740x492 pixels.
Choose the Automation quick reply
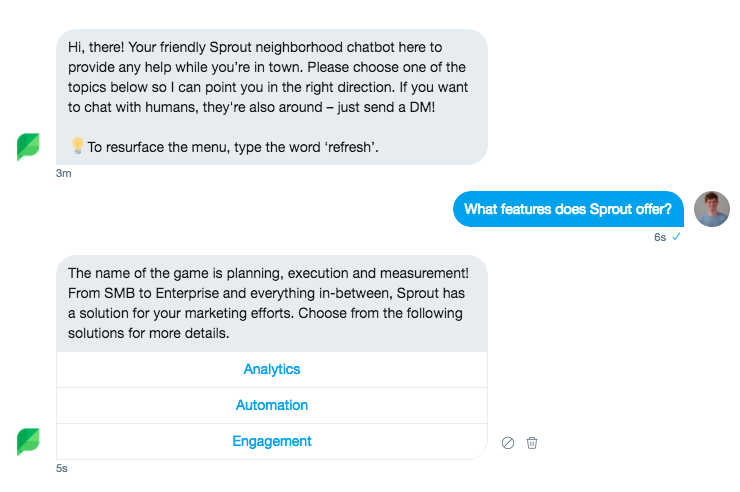[272, 405]
